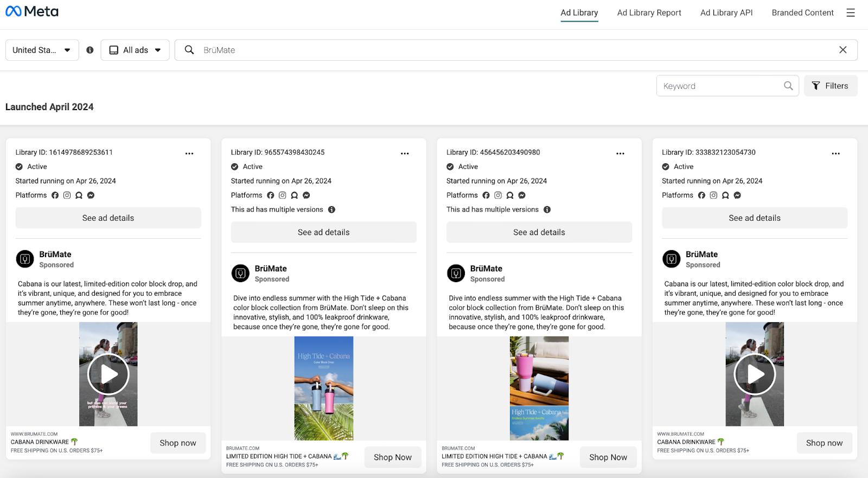
Task: Open the hamburger menu icon
Action: coord(850,12)
